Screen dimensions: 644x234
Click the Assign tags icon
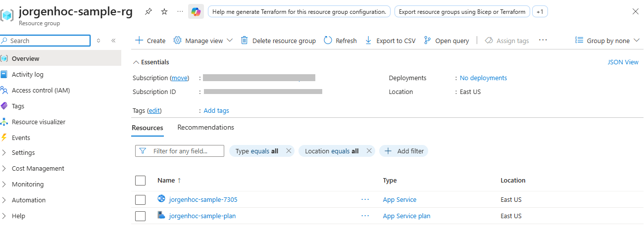(489, 41)
